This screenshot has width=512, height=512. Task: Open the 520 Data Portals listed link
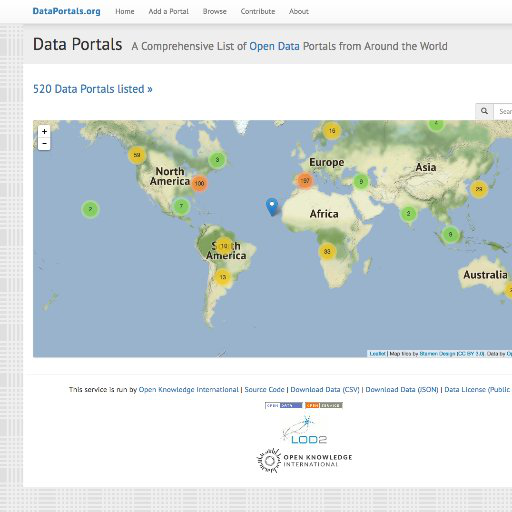tap(93, 89)
